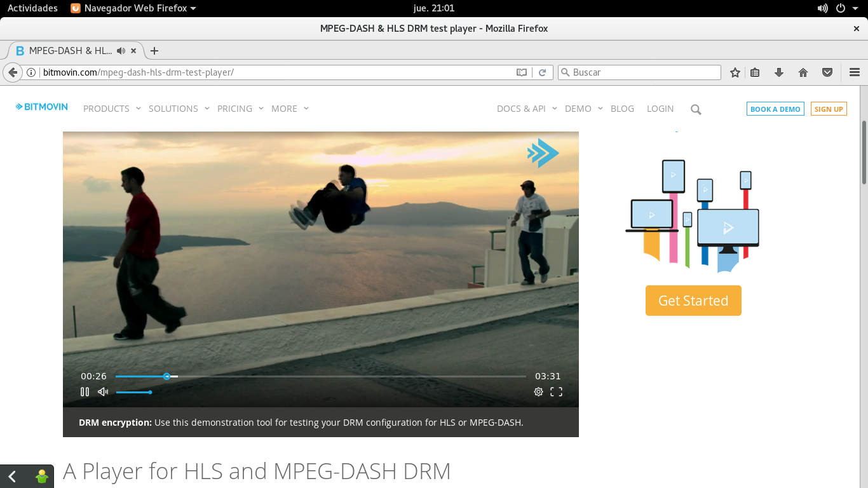Open a new browser tab

[154, 51]
